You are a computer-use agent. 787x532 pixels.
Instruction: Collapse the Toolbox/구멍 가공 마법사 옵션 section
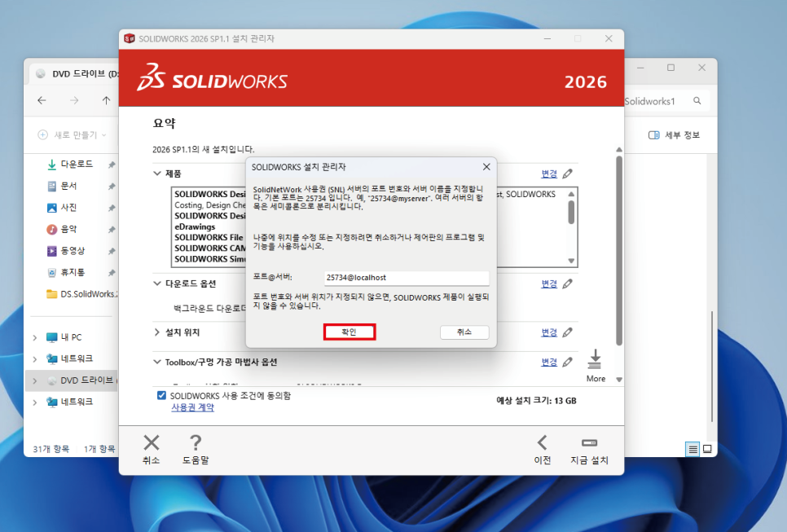click(x=157, y=362)
